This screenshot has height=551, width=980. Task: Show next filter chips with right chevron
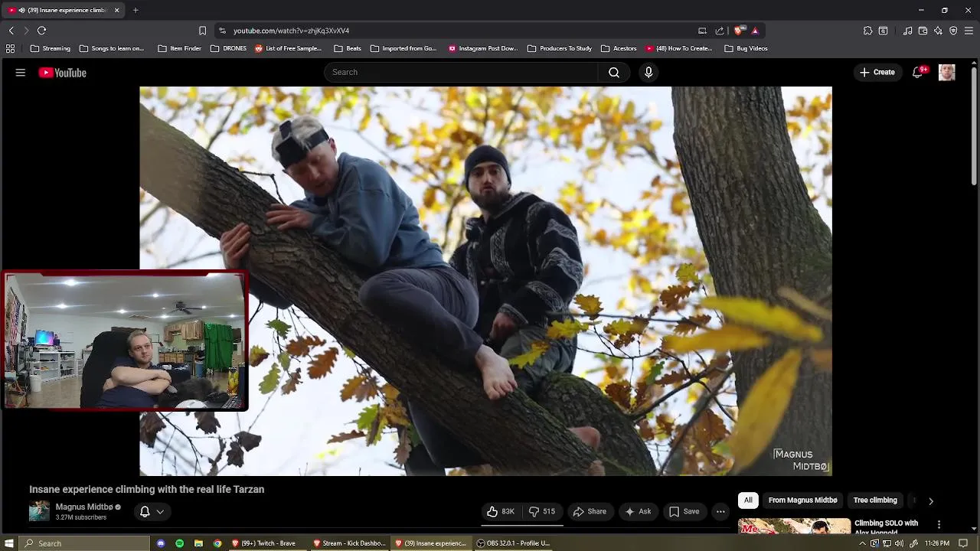(x=931, y=500)
